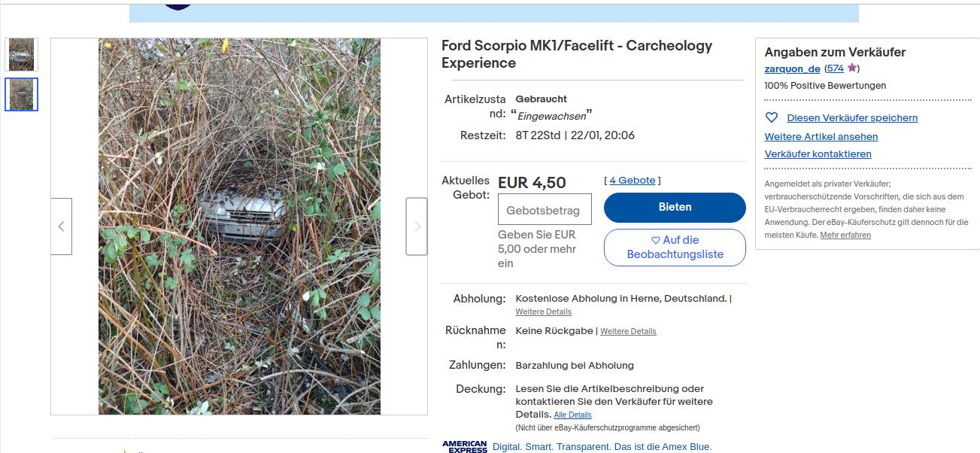
Task: Add item to Beobachtungsliste
Action: [x=675, y=247]
